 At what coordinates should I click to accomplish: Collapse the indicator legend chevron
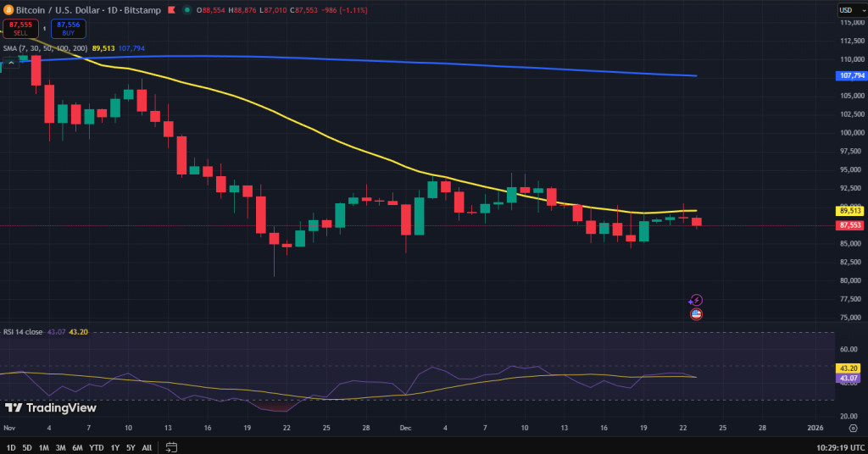tap(11, 63)
